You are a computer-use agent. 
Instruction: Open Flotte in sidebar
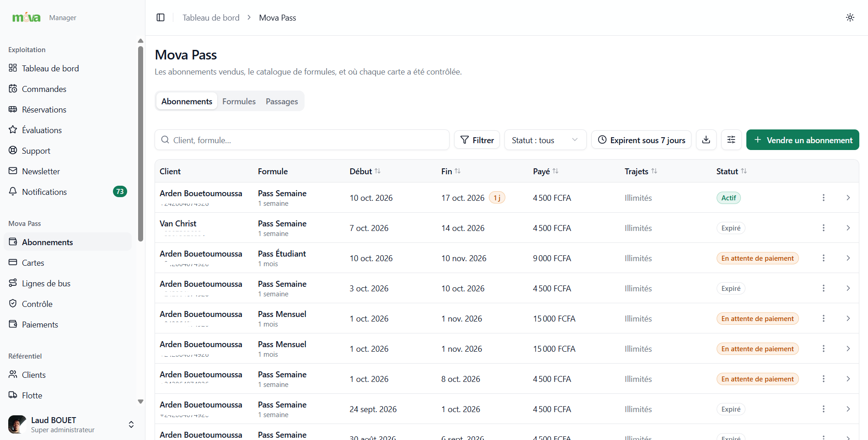point(68,395)
